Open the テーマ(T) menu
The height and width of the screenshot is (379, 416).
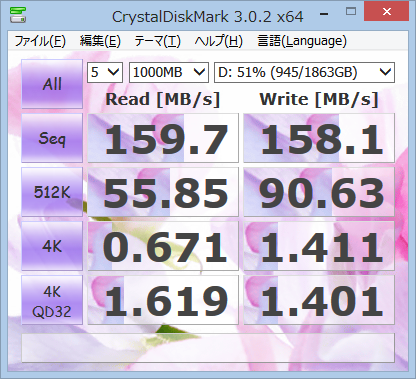(157, 41)
